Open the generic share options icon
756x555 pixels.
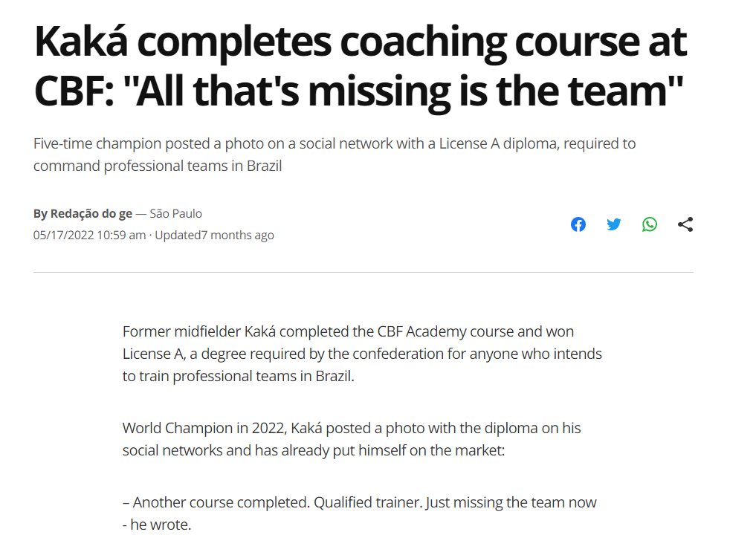pos(685,224)
